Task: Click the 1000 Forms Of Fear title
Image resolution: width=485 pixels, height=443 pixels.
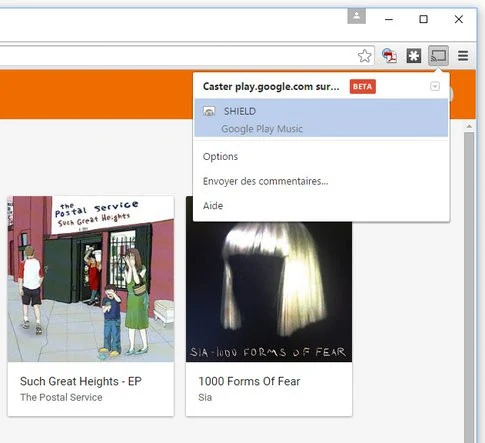Action: 249,381
